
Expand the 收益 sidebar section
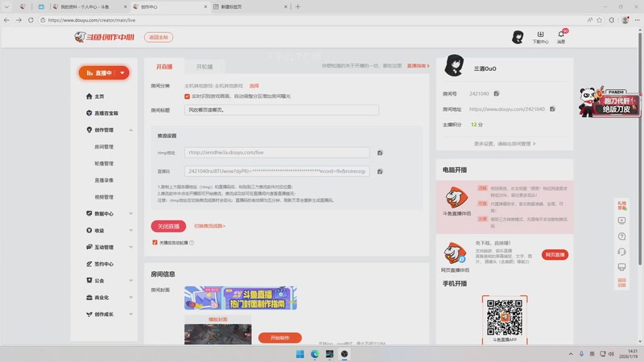[x=131, y=230]
